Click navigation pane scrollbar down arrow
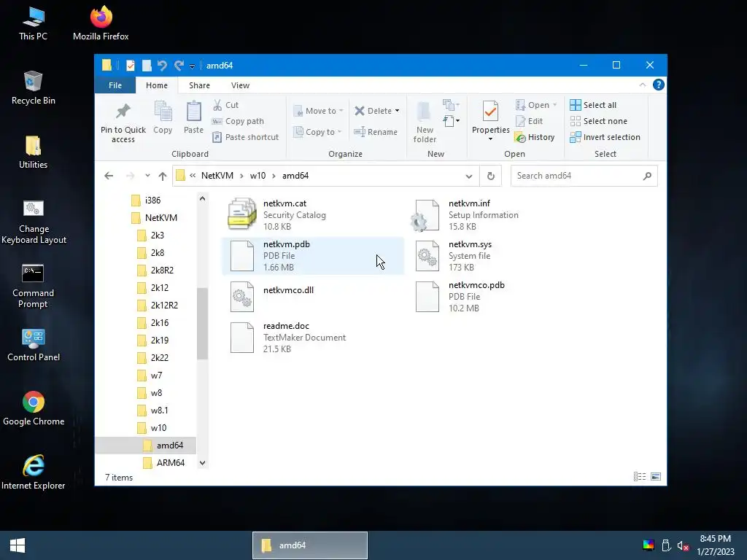Screen dimensions: 747x560 (x=203, y=463)
